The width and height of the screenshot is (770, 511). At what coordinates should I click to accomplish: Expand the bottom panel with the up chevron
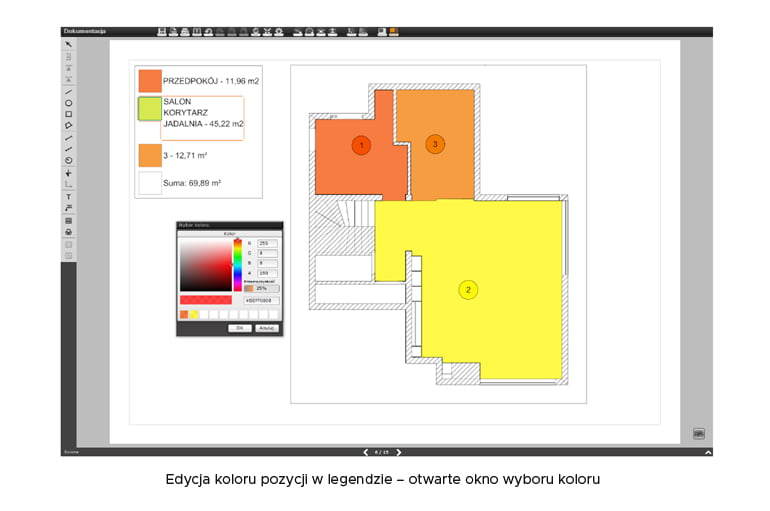[708, 452]
